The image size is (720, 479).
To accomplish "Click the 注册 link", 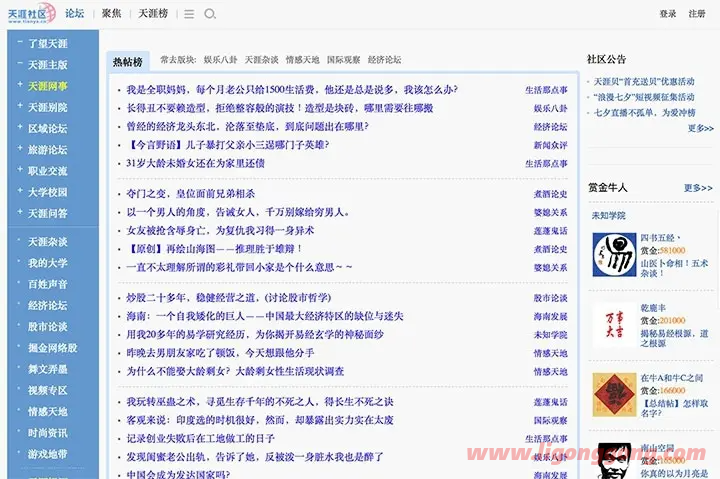I will point(697,14).
